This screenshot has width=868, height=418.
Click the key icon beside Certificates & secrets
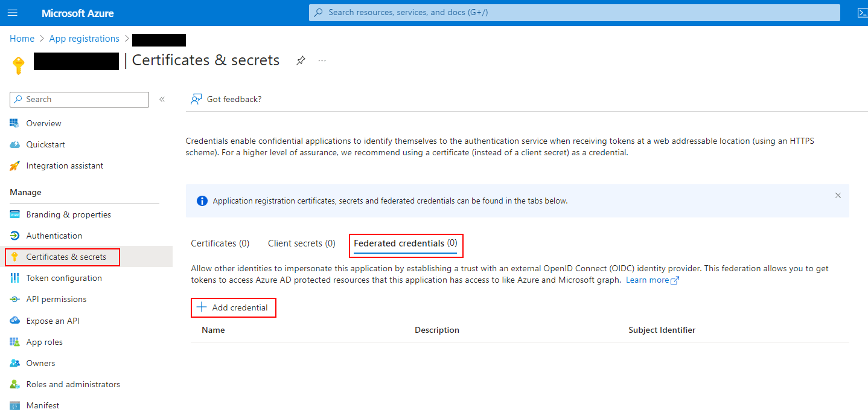tap(14, 257)
